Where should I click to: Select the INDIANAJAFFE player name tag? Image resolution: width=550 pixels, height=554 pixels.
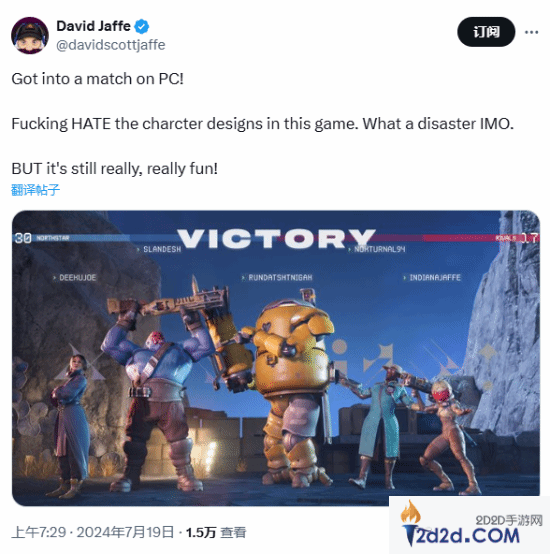(x=432, y=278)
